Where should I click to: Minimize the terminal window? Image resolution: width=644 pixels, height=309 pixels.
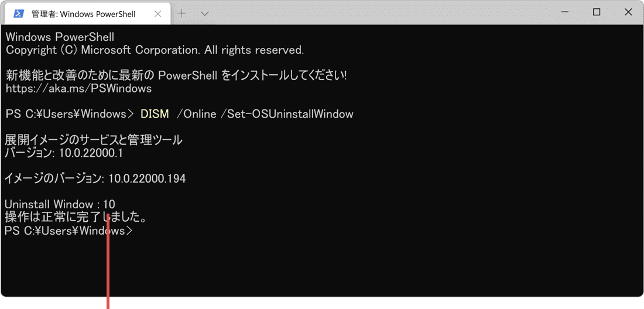click(x=566, y=12)
